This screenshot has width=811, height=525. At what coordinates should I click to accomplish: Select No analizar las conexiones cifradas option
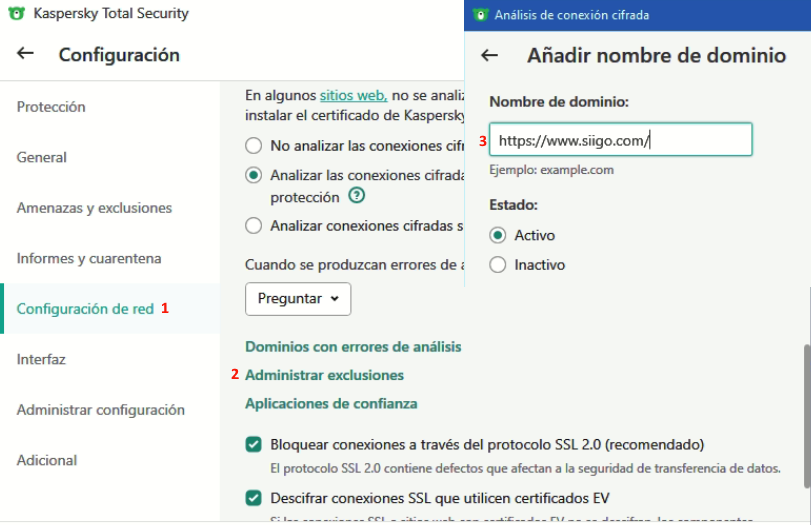[x=253, y=145]
